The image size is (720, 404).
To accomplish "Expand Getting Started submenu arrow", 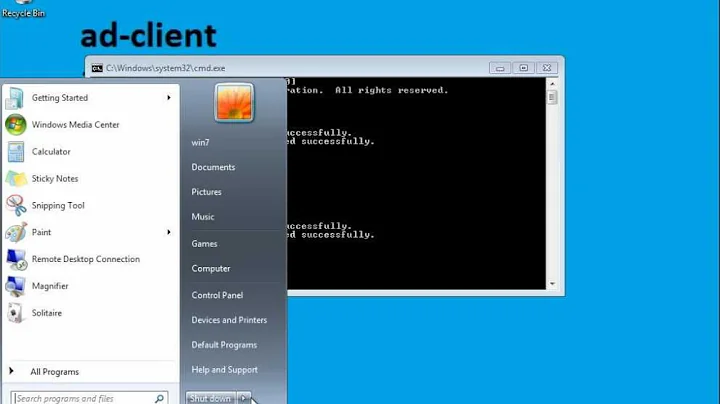I will (169, 98).
